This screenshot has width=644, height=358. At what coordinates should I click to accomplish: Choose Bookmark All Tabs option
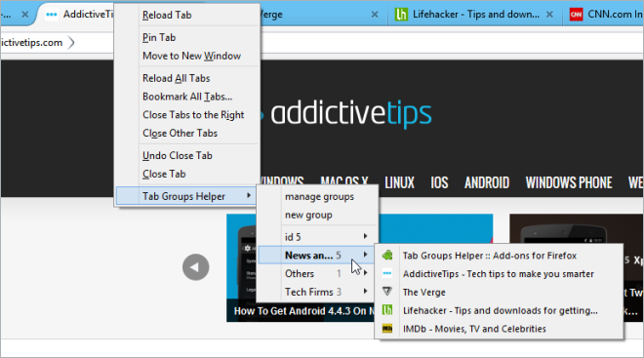point(187,97)
